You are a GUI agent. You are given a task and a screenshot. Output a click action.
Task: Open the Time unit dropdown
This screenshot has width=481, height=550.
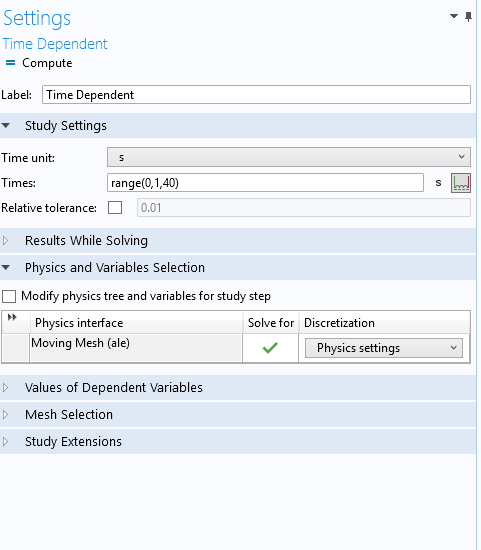289,157
